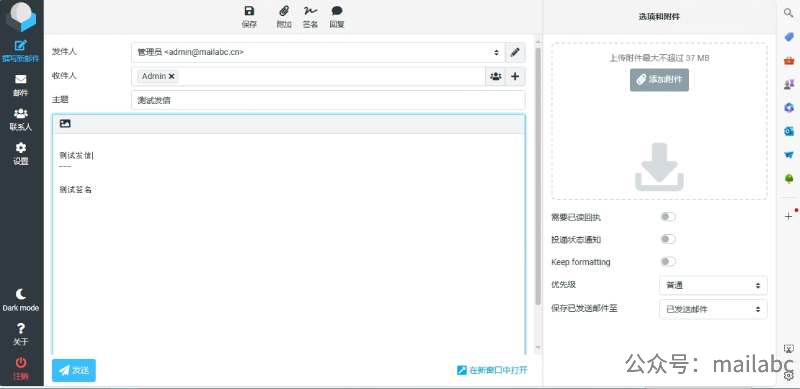Click the 添加附件 add attachment button
Screen dimensions: 800x389
(x=659, y=80)
